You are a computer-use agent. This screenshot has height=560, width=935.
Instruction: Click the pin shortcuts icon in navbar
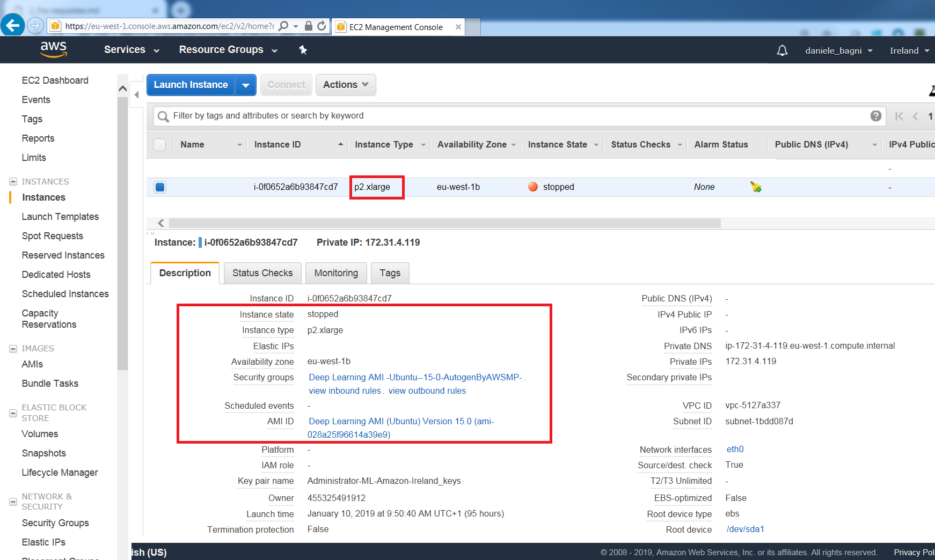(x=303, y=50)
